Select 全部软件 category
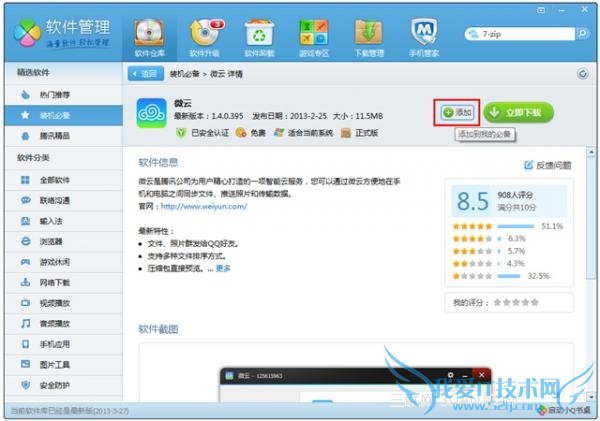 click(64, 180)
